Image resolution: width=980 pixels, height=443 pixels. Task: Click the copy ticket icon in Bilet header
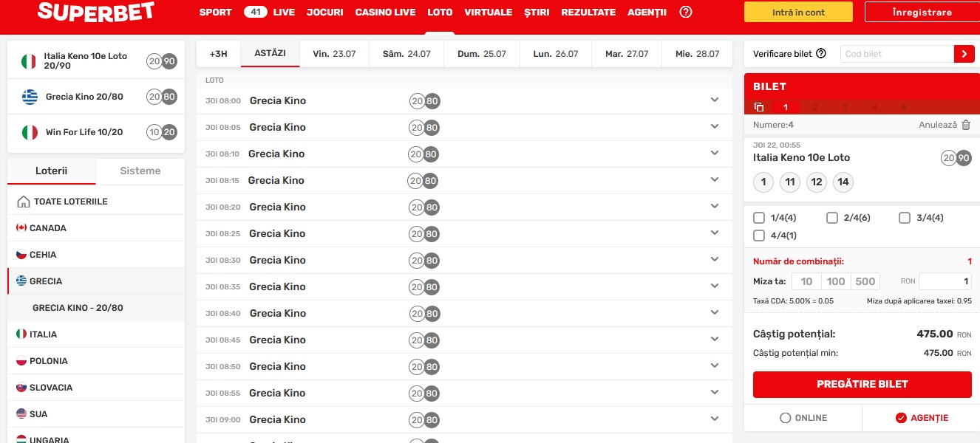coord(759,107)
